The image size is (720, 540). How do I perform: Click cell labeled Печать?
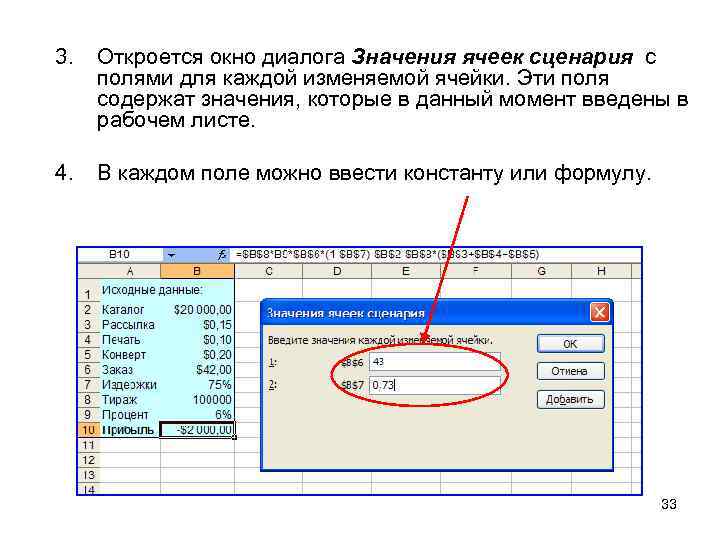(130, 340)
